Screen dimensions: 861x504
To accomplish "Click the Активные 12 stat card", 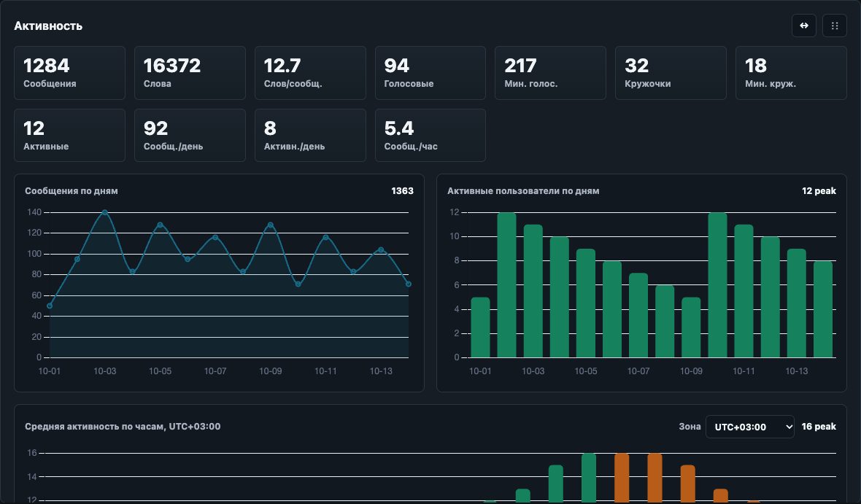I will (x=70, y=135).
